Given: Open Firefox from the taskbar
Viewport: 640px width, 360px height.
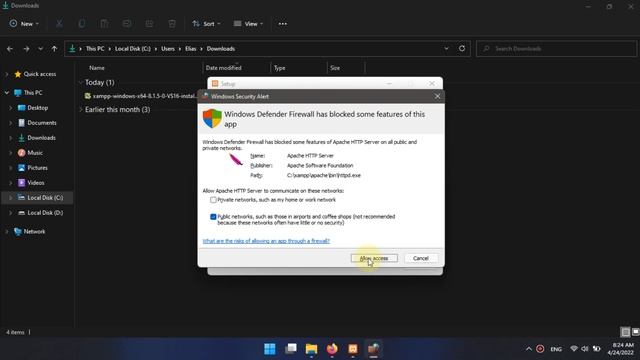Looking at the screenshot, I should click(x=332, y=349).
